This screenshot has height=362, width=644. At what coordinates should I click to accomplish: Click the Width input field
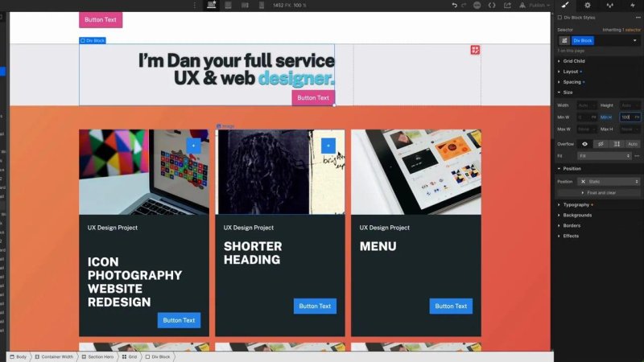coord(587,105)
